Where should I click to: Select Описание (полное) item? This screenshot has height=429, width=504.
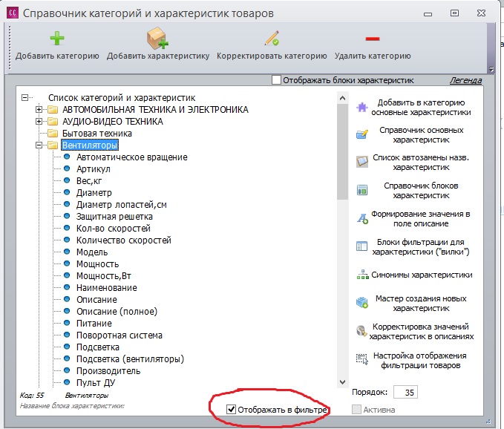117,312
